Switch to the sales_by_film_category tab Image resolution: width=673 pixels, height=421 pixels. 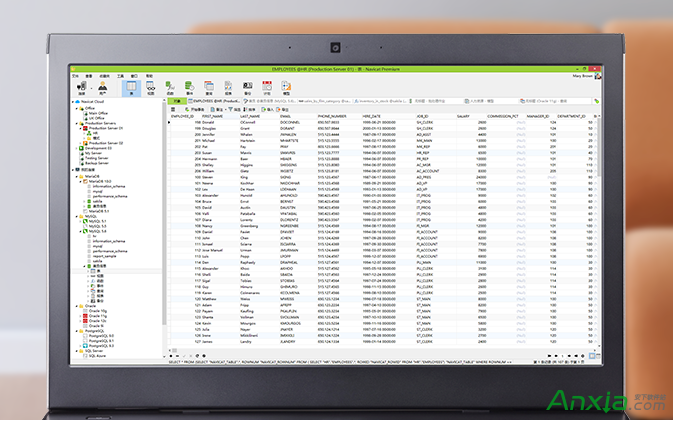pyautogui.click(x=325, y=101)
